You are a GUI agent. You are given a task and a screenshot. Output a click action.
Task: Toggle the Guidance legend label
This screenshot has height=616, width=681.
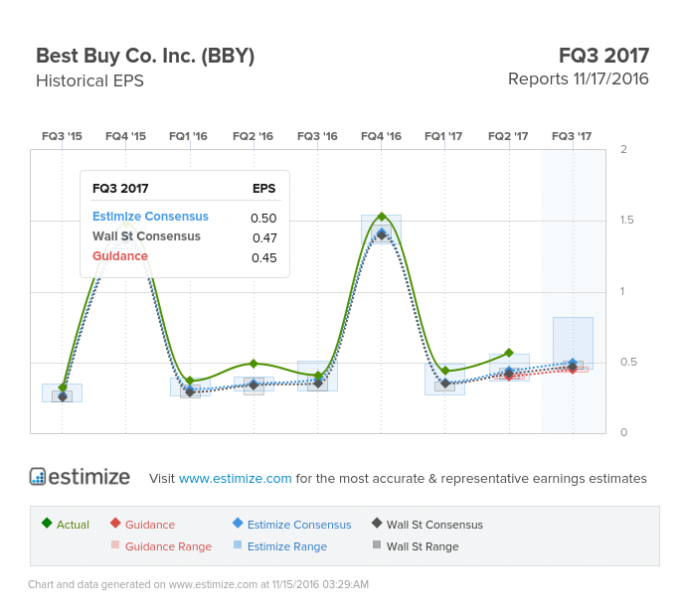coord(150,525)
